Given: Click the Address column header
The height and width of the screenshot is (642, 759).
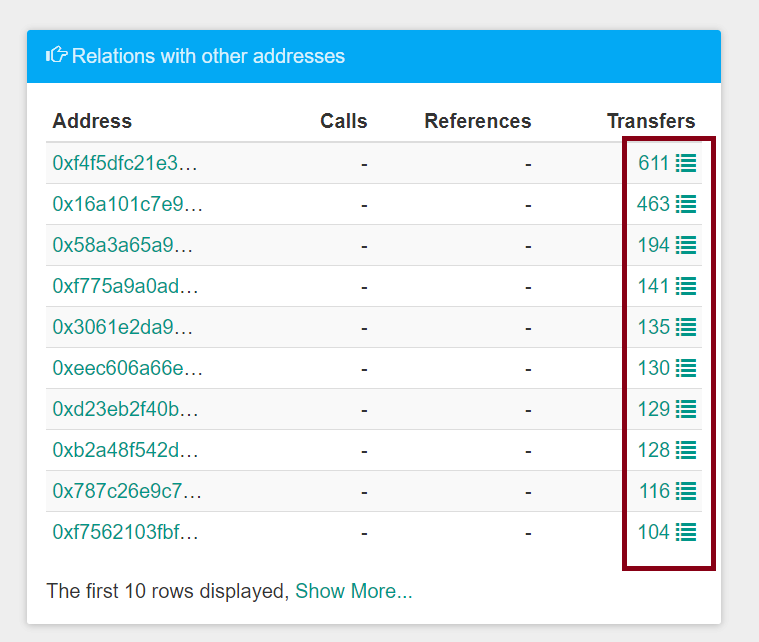Looking at the screenshot, I should point(92,121).
